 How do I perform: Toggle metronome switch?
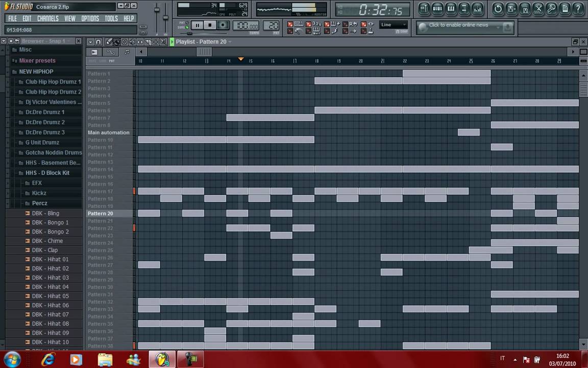click(290, 31)
